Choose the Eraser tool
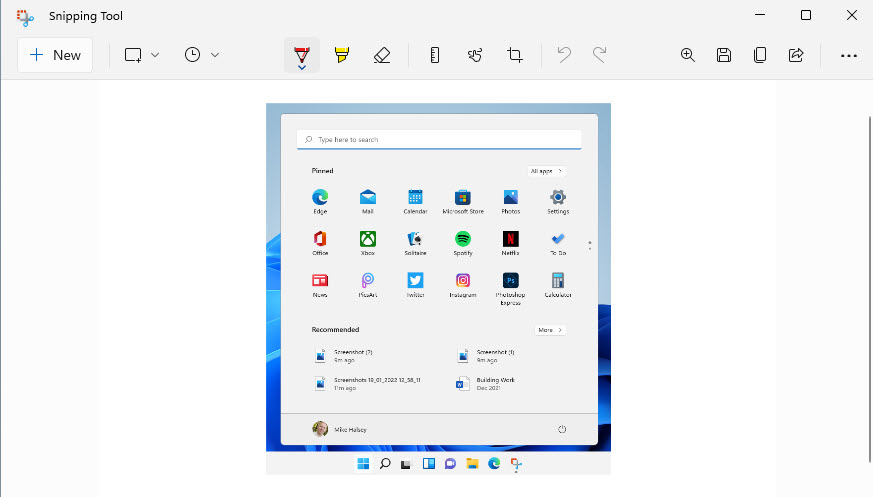The width and height of the screenshot is (873, 497). (x=381, y=55)
